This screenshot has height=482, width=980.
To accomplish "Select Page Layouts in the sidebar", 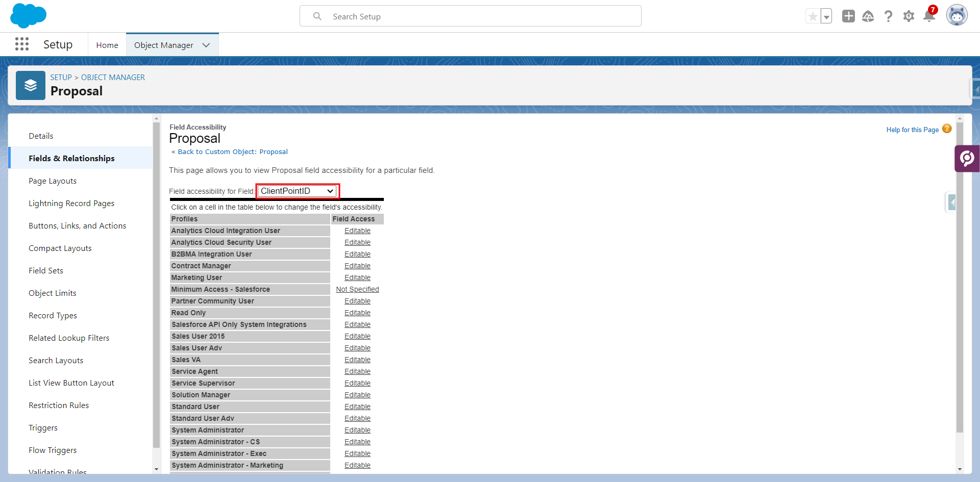I will tap(52, 181).
